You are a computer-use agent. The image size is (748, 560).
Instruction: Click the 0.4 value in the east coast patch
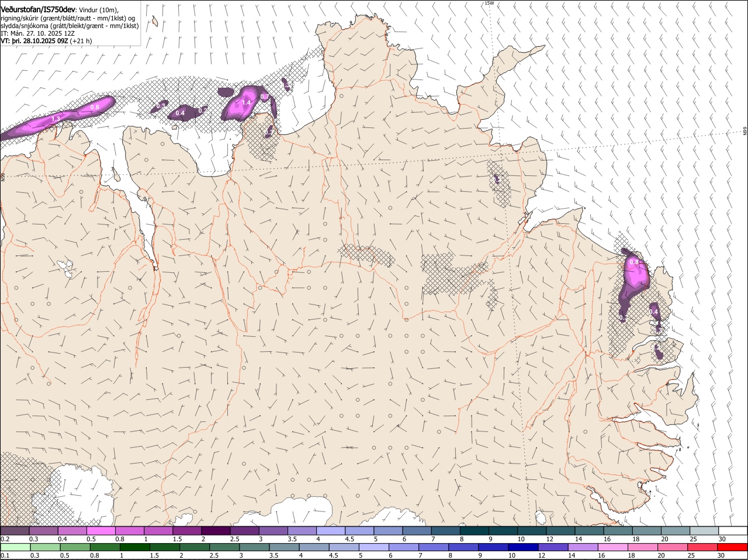654,312
